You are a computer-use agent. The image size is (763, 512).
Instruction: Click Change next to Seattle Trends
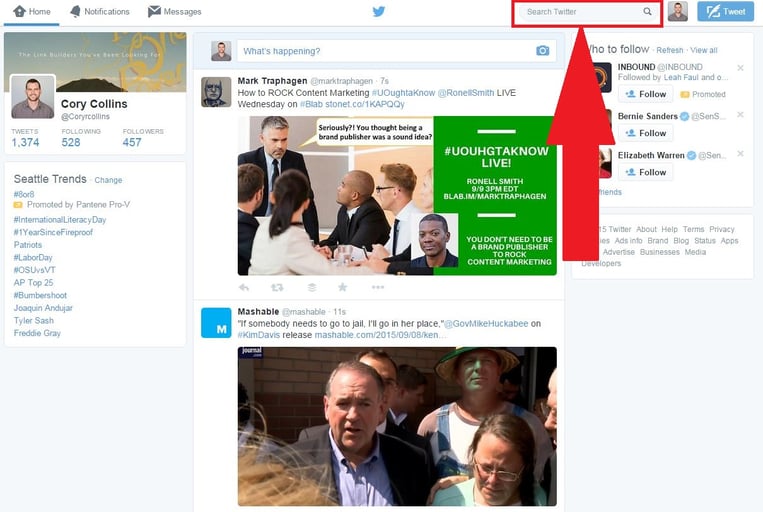point(108,180)
